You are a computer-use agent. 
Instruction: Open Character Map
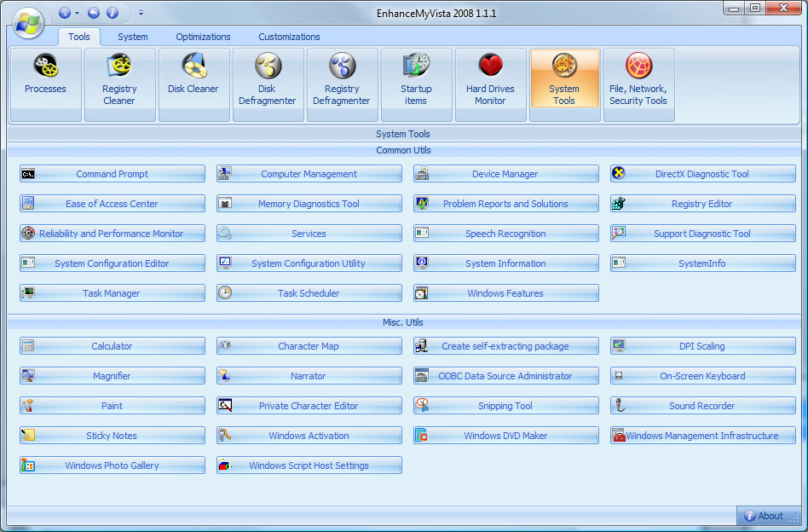point(309,346)
